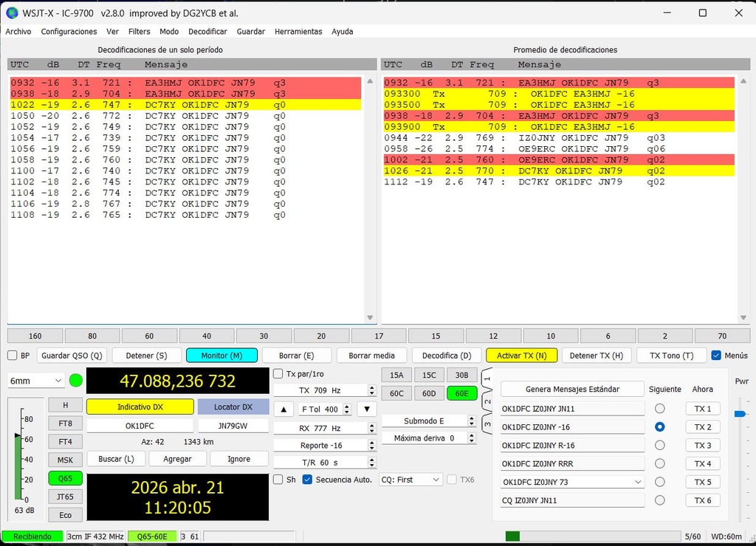This screenshot has height=546, width=756.
Task: Click the Decodifica (D) button
Action: [x=447, y=356]
